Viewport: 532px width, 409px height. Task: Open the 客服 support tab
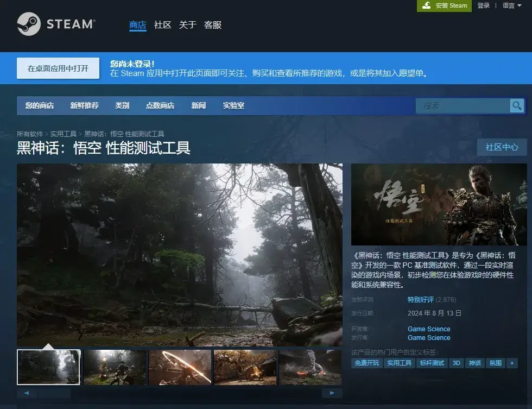[x=213, y=25]
